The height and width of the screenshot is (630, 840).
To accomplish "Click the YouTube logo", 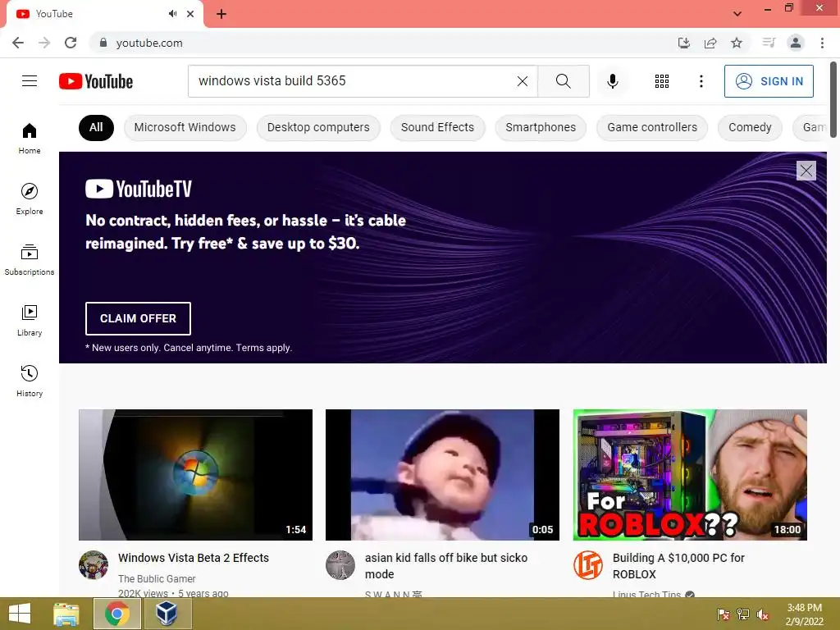I will (x=96, y=81).
